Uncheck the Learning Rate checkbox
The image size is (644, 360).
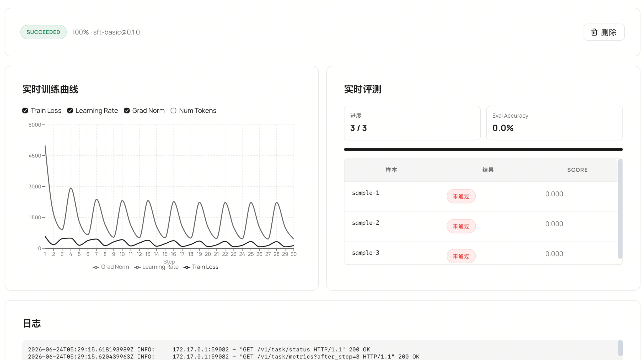tap(70, 111)
